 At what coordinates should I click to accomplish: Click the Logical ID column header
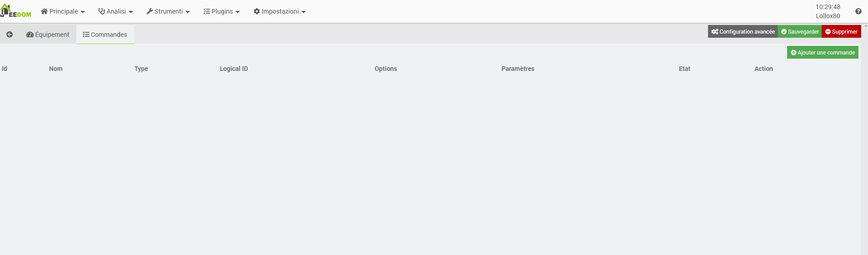(x=234, y=69)
